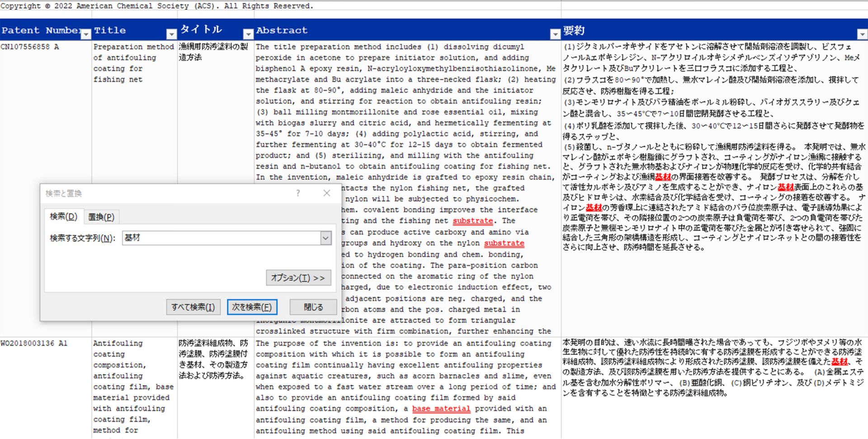
Task: Open the Abstract column filter dropdown
Action: tap(555, 34)
